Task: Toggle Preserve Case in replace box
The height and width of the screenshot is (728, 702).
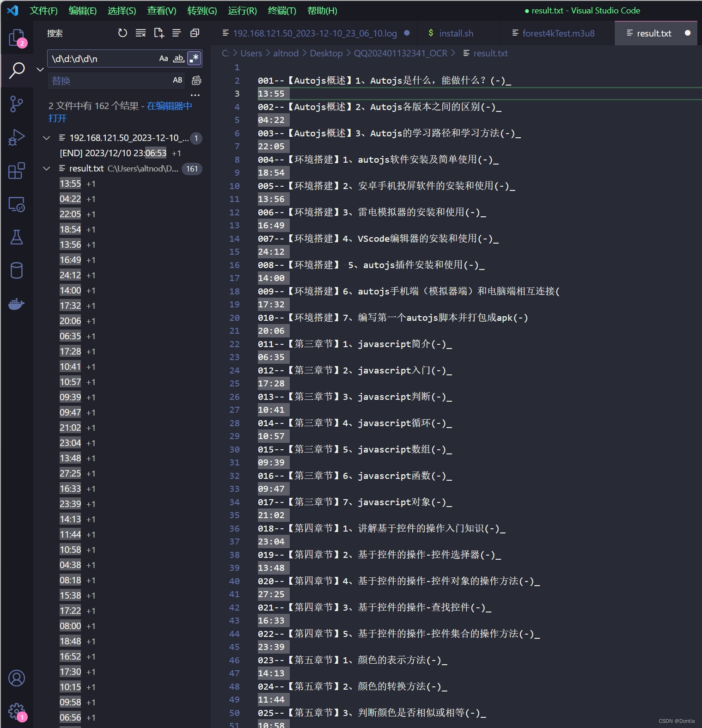Action: 177,80
